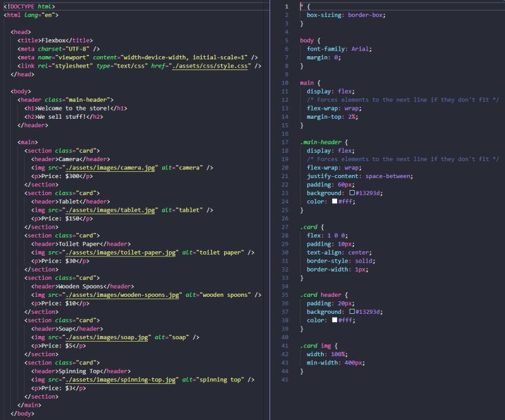This screenshot has width=505, height=420.
Task: Click the 'box-sizing: border-box;' declaration
Action: click(x=346, y=15)
